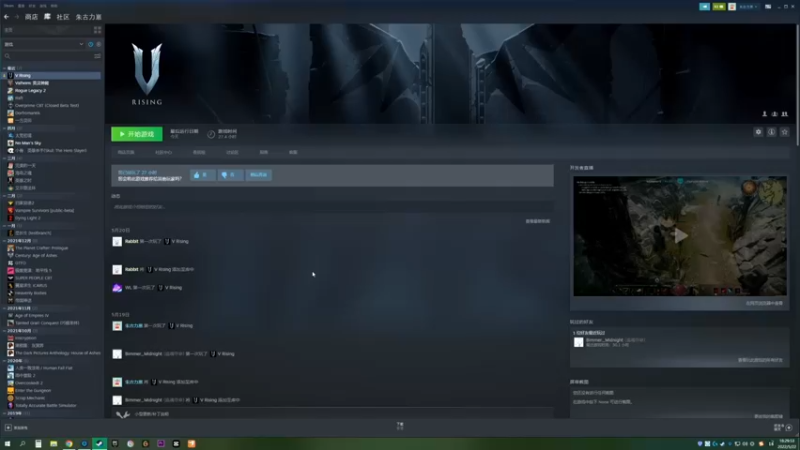Open the 朱古力熊 profile tab
This screenshot has height=450, width=800.
point(88,17)
